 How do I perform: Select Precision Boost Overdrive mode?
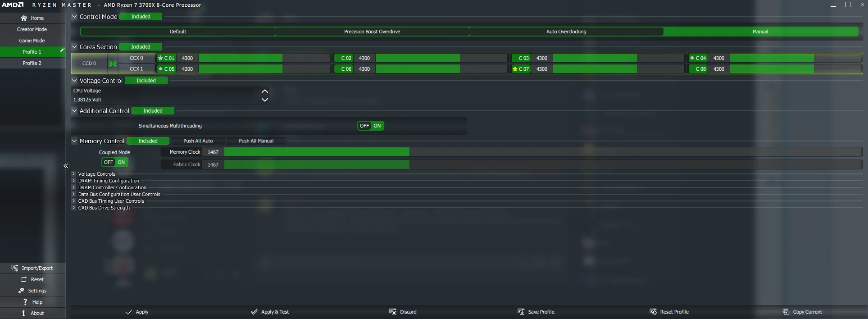coord(372,32)
